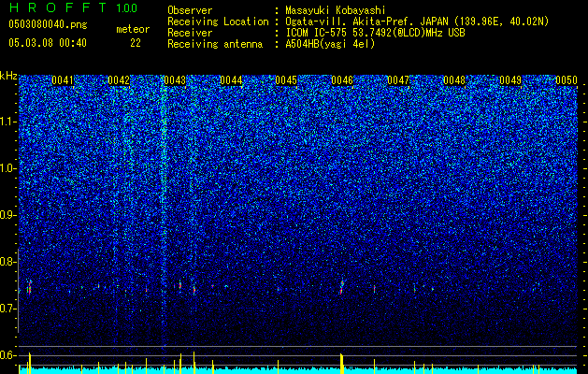Image resolution: width=588 pixels, height=374 pixels.
Task: Click the 0043 time marker
Action: point(175,80)
